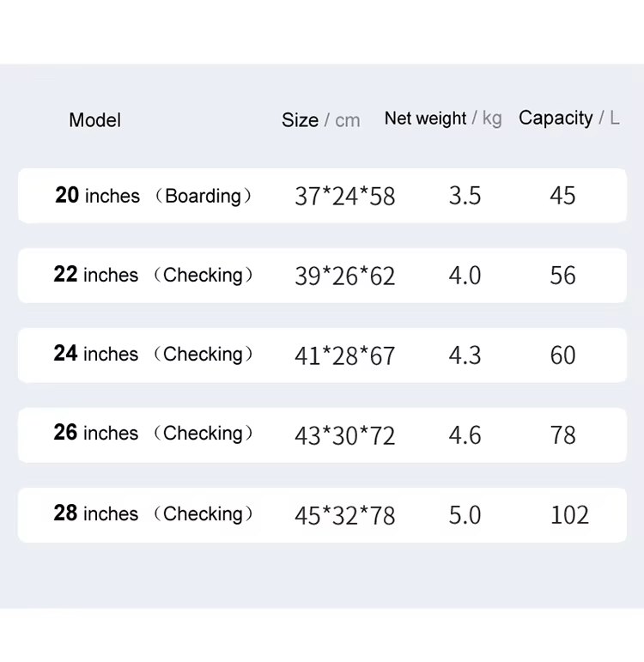
Task: Click the capacity value 78
Action: coord(563,434)
